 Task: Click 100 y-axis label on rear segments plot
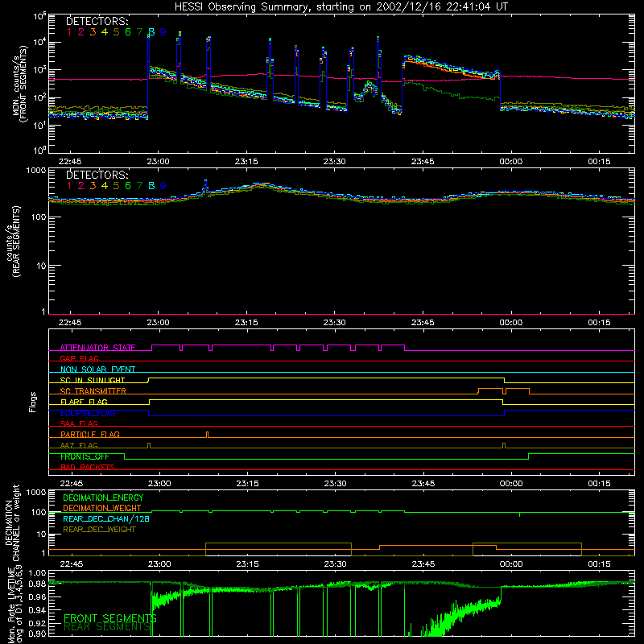(38, 217)
